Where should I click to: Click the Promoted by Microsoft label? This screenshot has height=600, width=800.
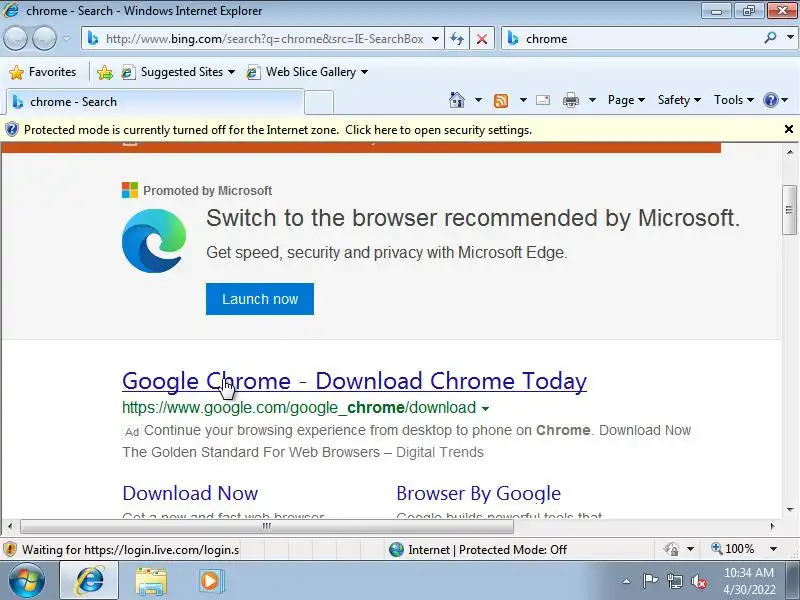(208, 191)
